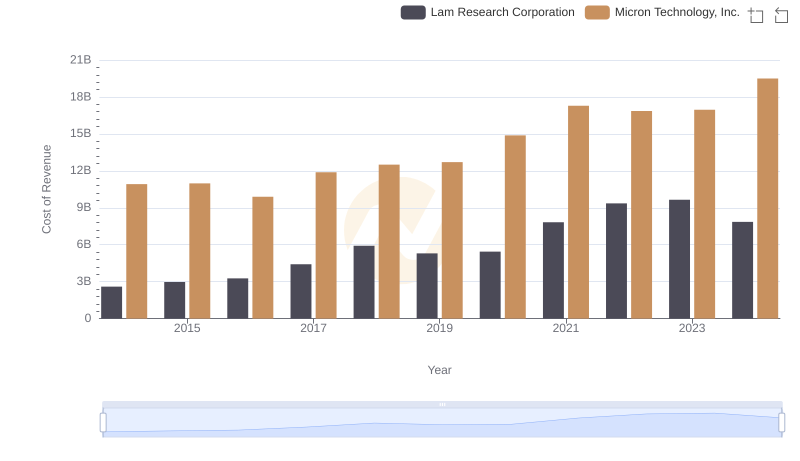Click the Lam Research bar for 2019
This screenshot has width=800, height=461.
427,286
